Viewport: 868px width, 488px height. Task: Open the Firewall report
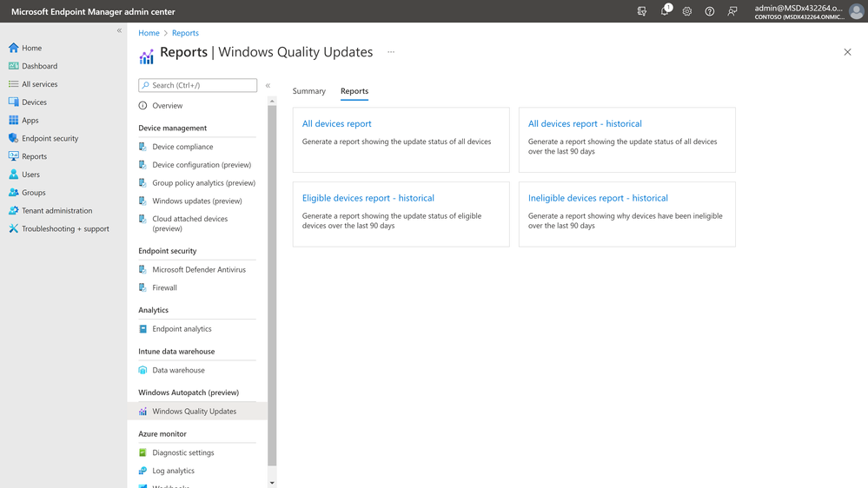point(164,287)
